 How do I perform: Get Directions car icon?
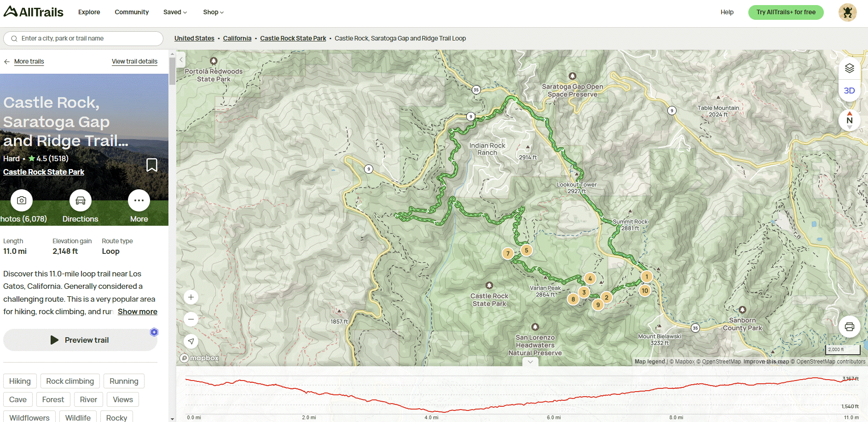[81, 200]
